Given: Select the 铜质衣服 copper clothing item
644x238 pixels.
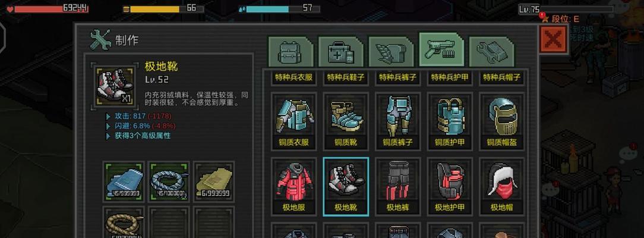Looking at the screenshot, I should pyautogui.click(x=293, y=121).
